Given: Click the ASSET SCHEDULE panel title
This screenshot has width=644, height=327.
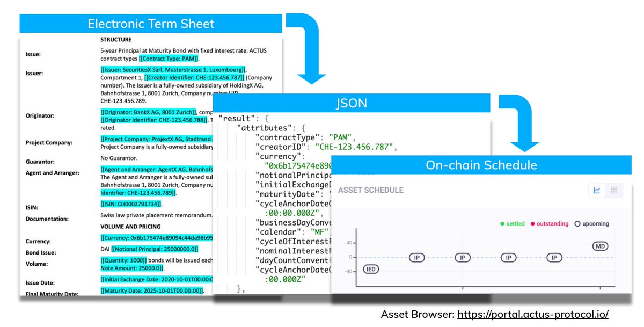Looking at the screenshot, I should coord(371,190).
